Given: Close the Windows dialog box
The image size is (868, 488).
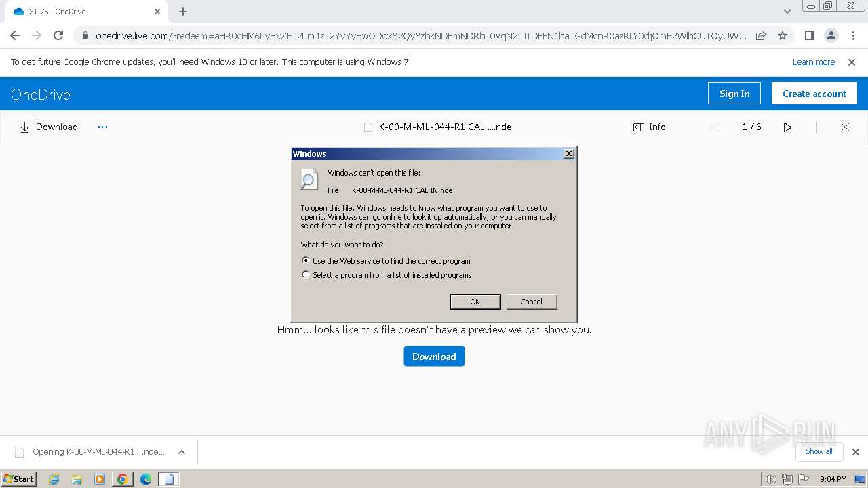Looking at the screenshot, I should [569, 154].
